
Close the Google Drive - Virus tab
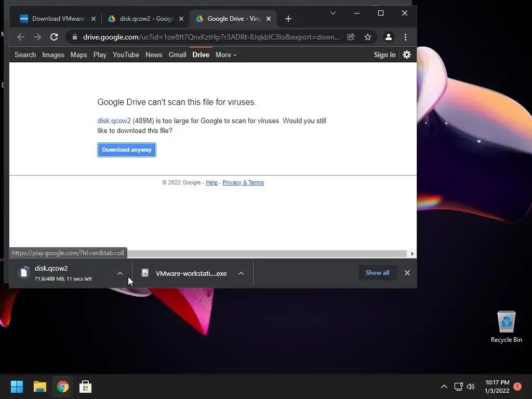point(269,19)
